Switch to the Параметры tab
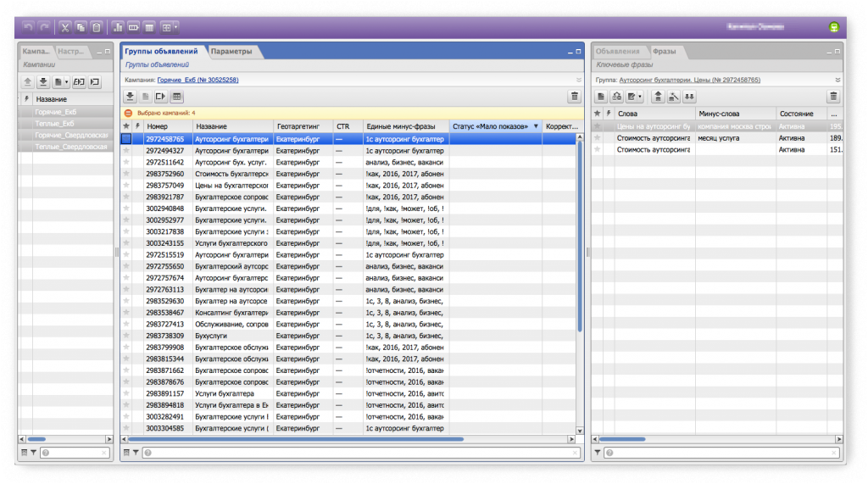This screenshot has width=868, height=484. 231,51
